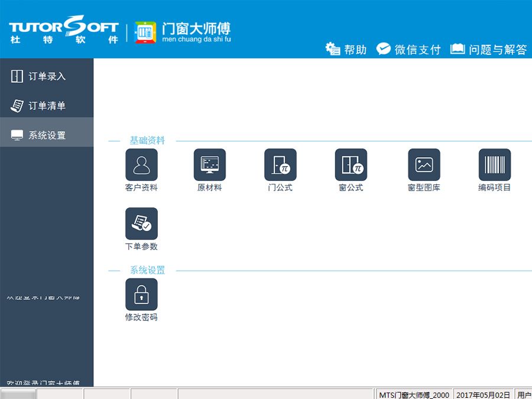Click 窗型图库 label text
The image size is (532, 399).
424,187
